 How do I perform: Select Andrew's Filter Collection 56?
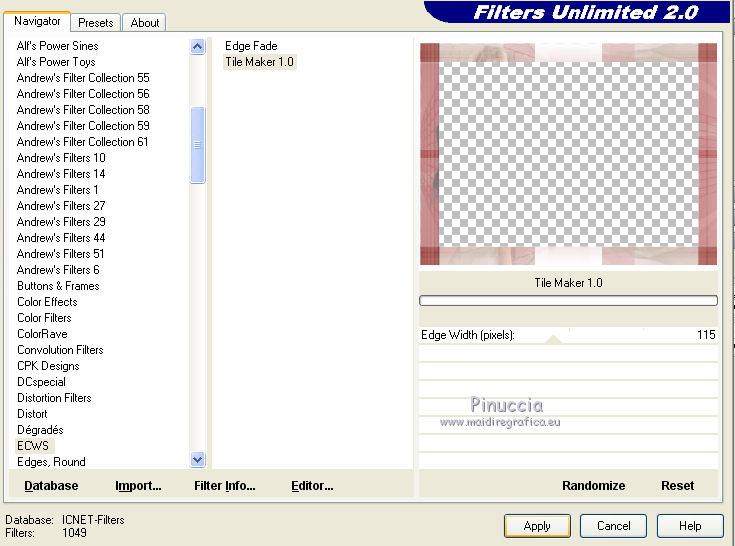(x=83, y=94)
